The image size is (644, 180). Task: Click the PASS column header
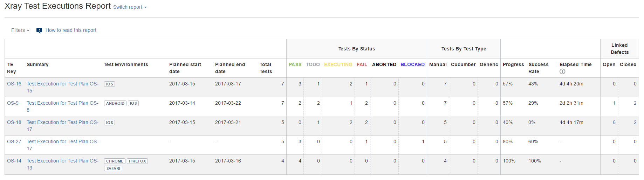click(x=295, y=64)
